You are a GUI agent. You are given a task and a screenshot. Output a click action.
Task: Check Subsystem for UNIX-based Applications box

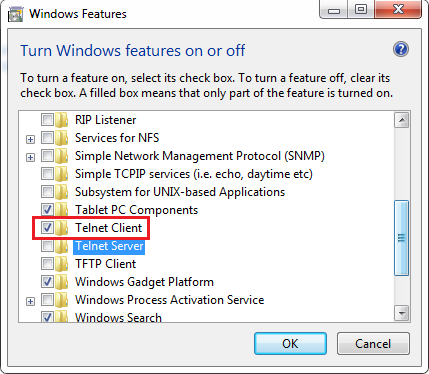(x=47, y=191)
